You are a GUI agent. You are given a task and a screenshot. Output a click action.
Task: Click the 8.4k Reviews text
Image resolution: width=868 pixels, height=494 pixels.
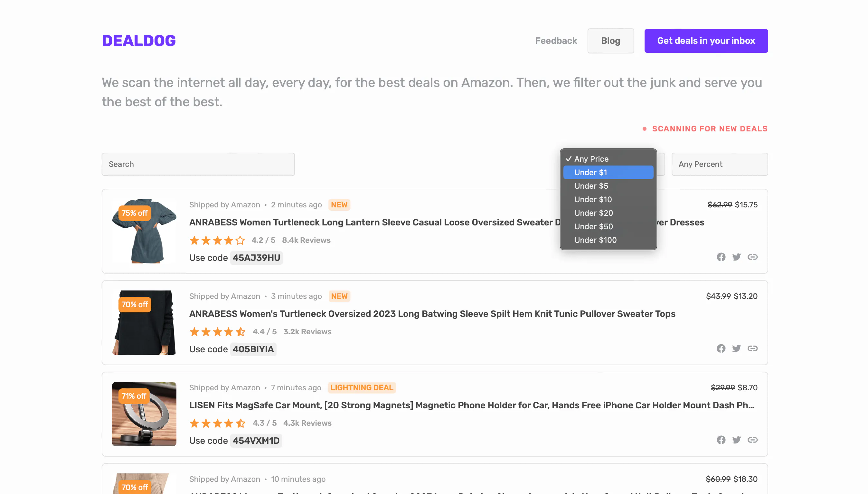(306, 240)
